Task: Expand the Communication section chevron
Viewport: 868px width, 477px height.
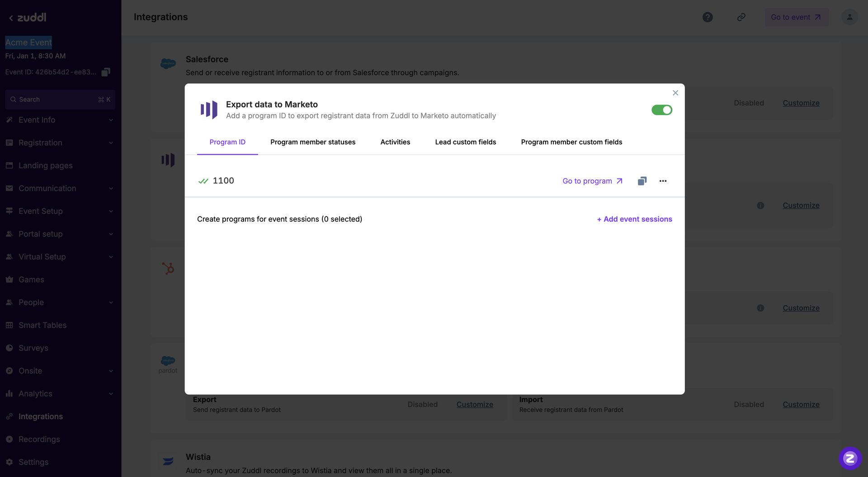Action: (x=111, y=189)
